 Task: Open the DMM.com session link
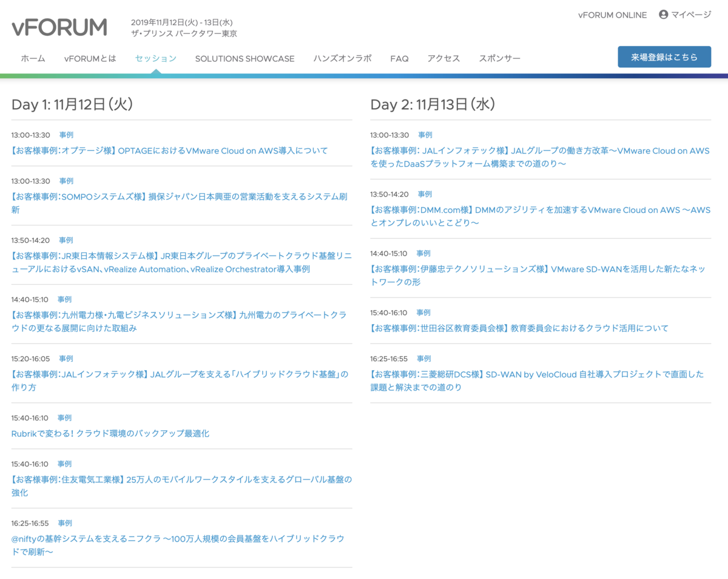pyautogui.click(x=541, y=216)
